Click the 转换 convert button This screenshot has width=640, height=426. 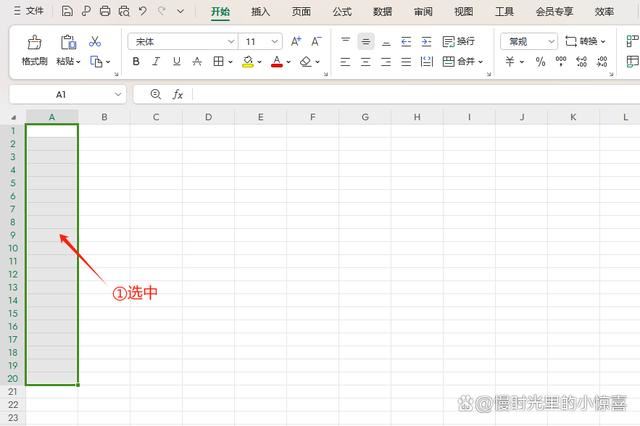(585, 41)
